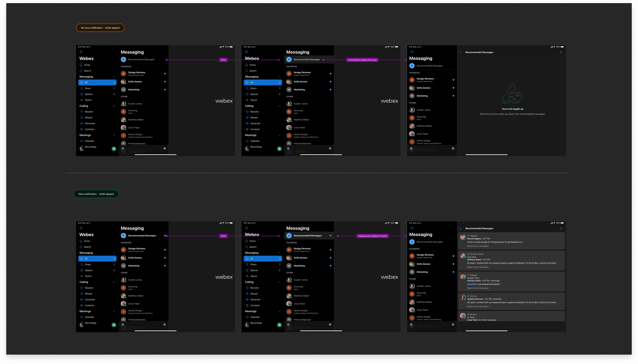638x364 pixels.
Task: Click Read more under Clarissa Smith's message
Action: pos(478,288)
